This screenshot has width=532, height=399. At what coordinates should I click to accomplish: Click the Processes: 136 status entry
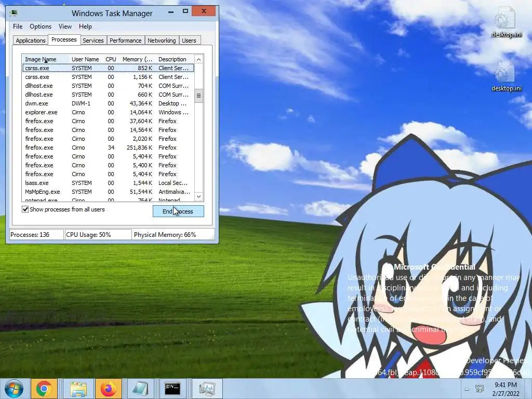[x=36, y=235]
